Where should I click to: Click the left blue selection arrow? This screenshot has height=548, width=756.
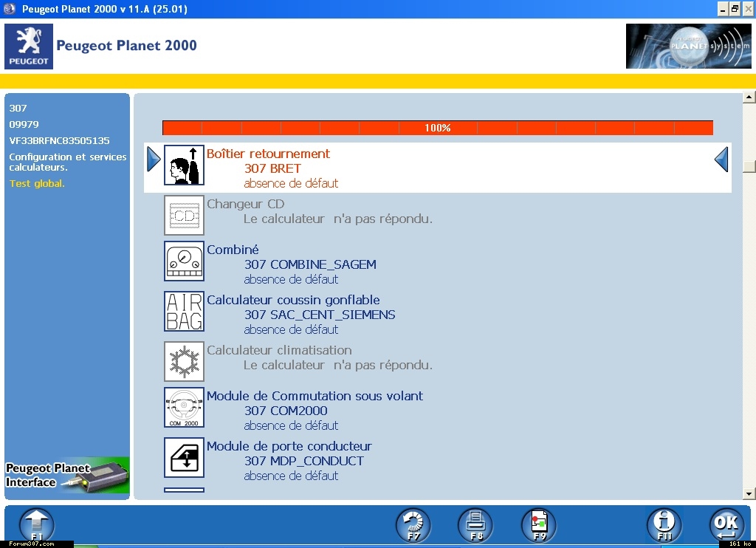pos(154,159)
